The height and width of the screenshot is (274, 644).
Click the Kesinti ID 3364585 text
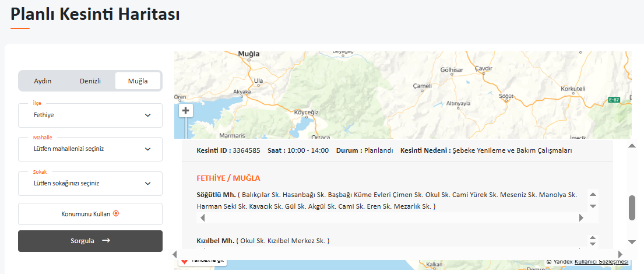coord(228,150)
